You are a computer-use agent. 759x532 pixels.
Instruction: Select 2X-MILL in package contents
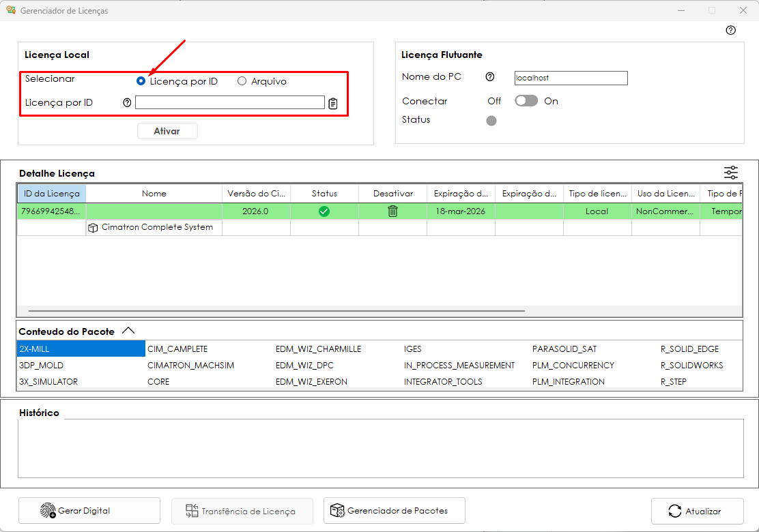coord(81,349)
